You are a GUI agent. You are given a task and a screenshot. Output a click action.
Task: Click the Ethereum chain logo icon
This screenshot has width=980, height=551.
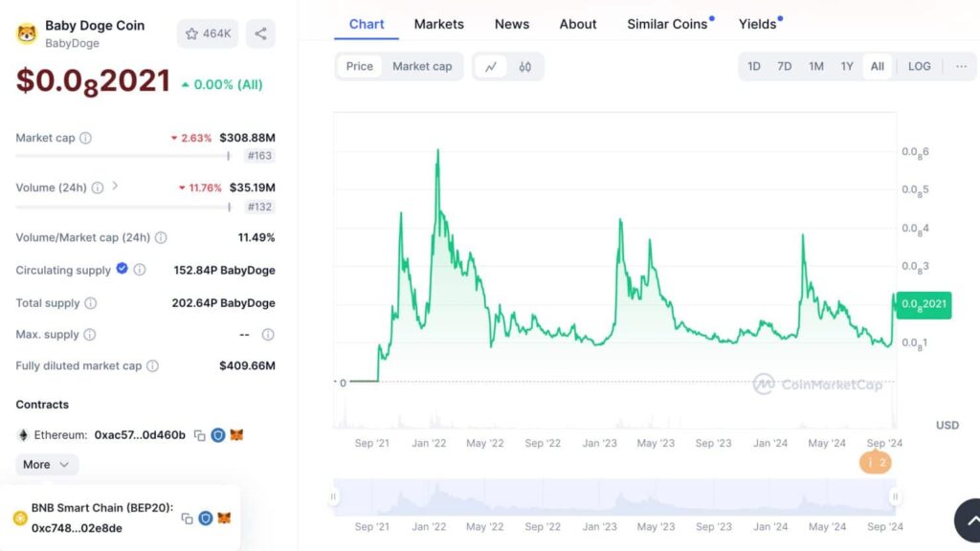(23, 435)
